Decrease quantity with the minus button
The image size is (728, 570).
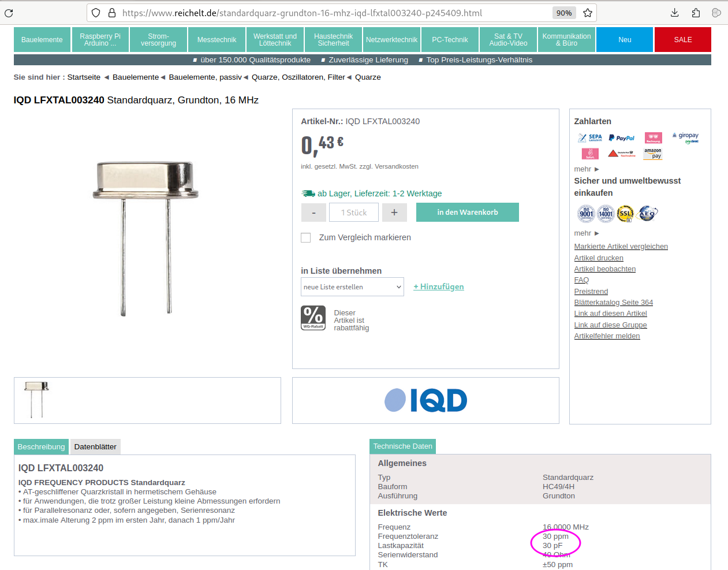coord(313,213)
